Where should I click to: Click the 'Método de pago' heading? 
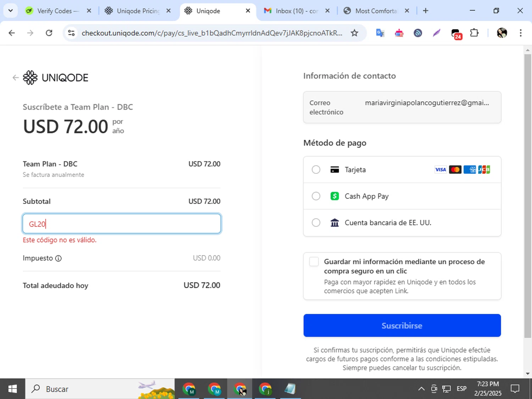pos(335,143)
